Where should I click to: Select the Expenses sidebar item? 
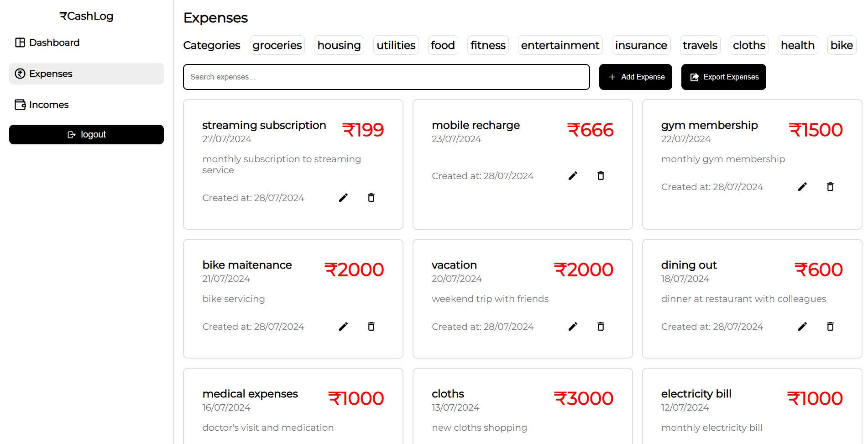click(x=86, y=74)
